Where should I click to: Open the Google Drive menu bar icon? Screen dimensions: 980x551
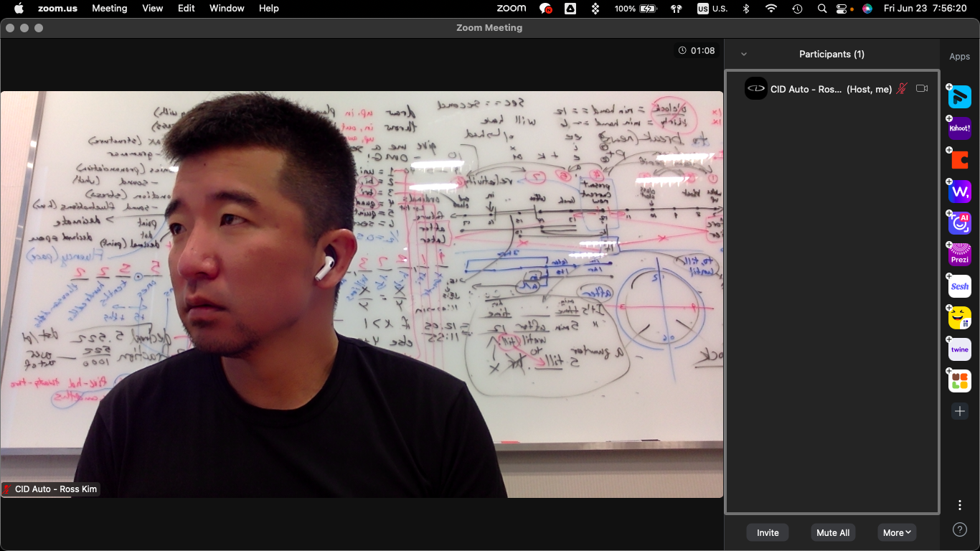point(570,9)
